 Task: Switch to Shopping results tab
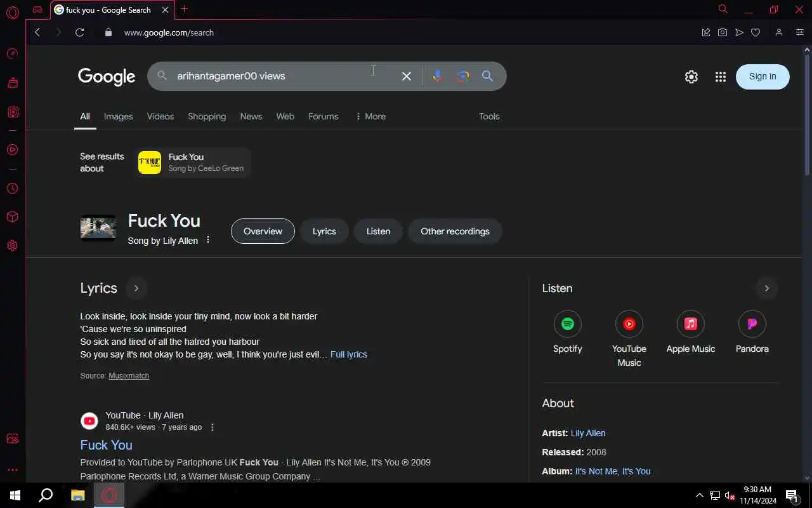207,116
